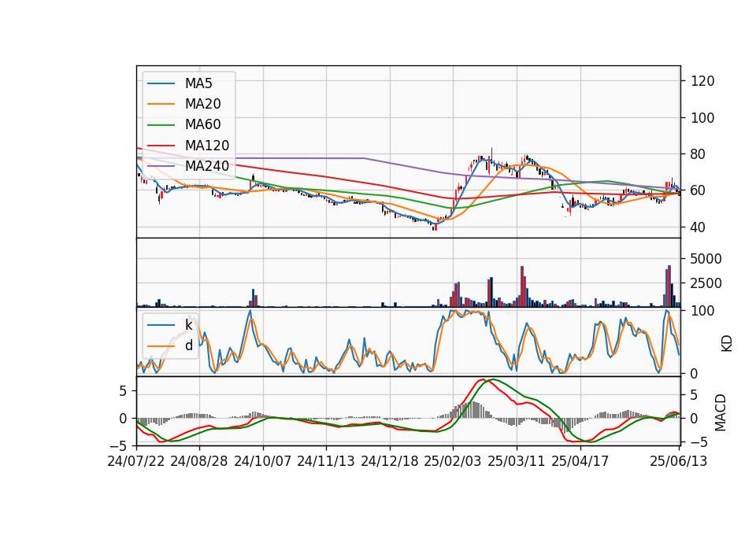Click the 25/04/17 date label
The width and height of the screenshot is (756, 543).
580,461
